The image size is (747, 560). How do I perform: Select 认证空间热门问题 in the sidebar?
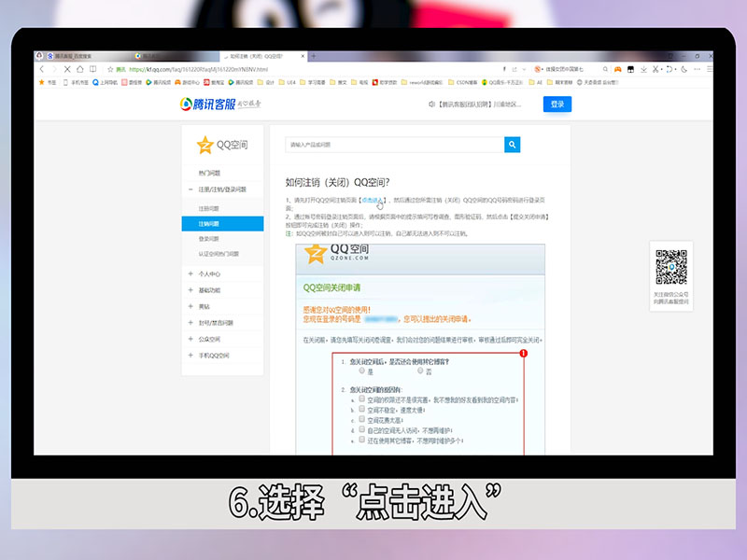218,254
